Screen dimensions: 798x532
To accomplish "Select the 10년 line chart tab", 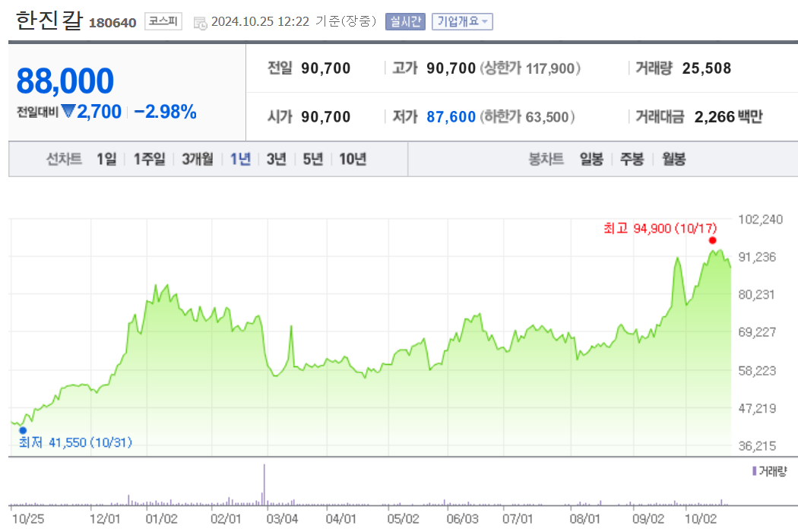I will point(353,160).
